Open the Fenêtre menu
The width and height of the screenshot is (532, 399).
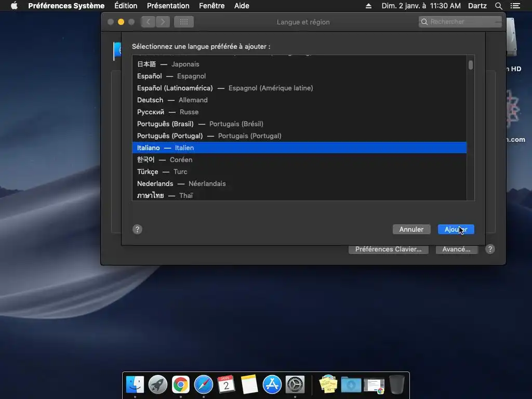click(212, 6)
